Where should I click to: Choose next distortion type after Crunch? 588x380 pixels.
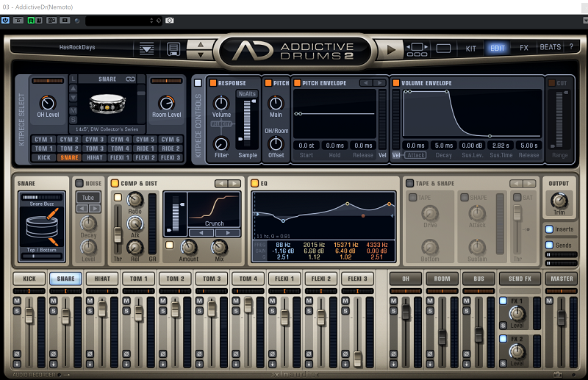(228, 233)
